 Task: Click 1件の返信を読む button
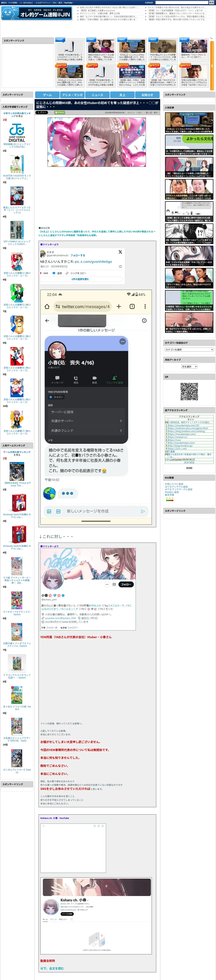pos(80,279)
